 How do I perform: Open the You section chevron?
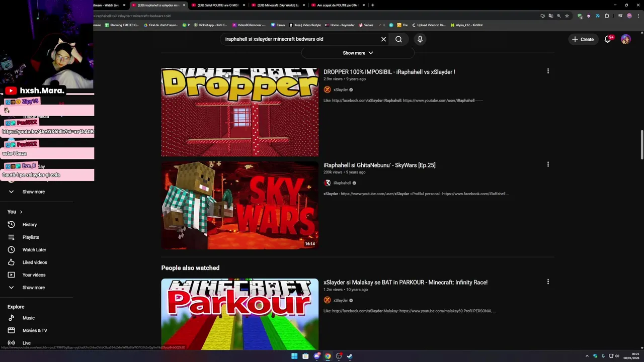pyautogui.click(x=21, y=212)
